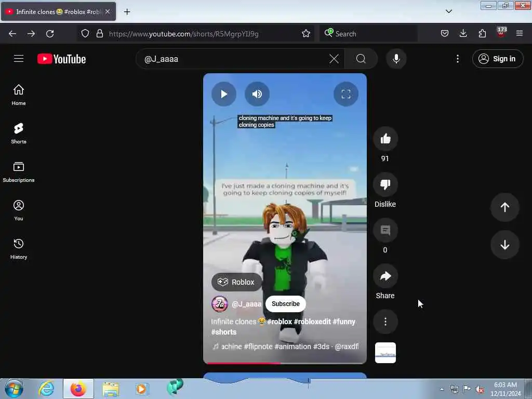Viewport: 532px width, 399px height.
Task: Follow the #shorts hashtag link
Action: 224,332
